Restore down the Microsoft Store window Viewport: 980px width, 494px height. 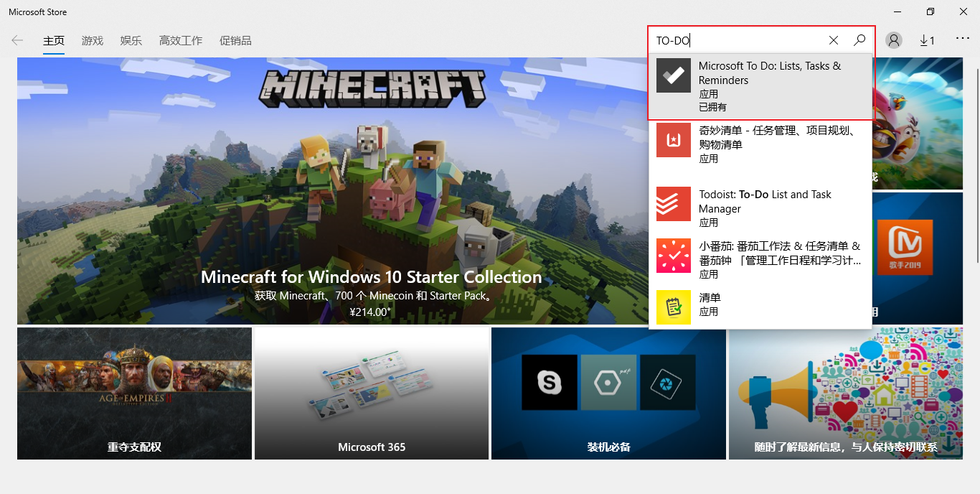tap(930, 11)
